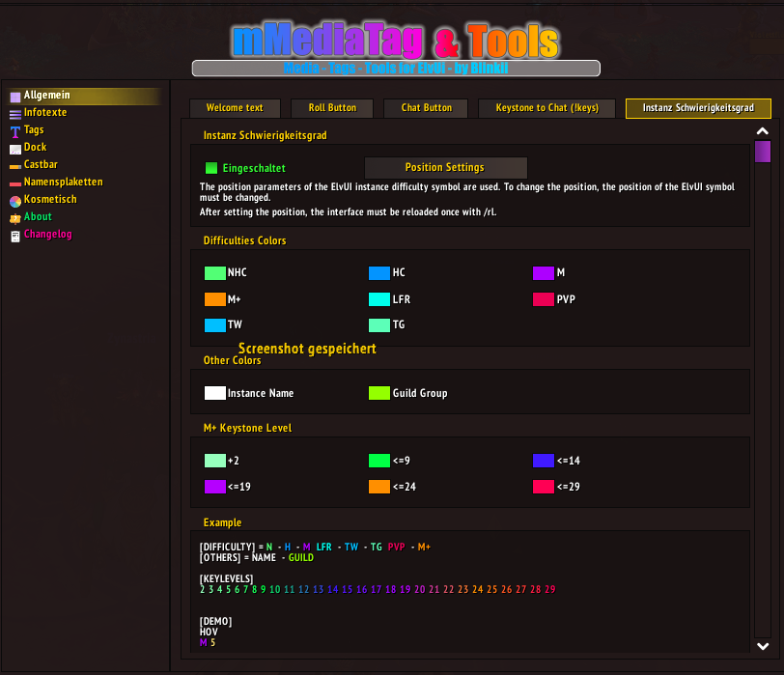Select Allgemein in the sidebar
Image resolution: width=784 pixels, height=675 pixels.
pyautogui.click(x=46, y=96)
